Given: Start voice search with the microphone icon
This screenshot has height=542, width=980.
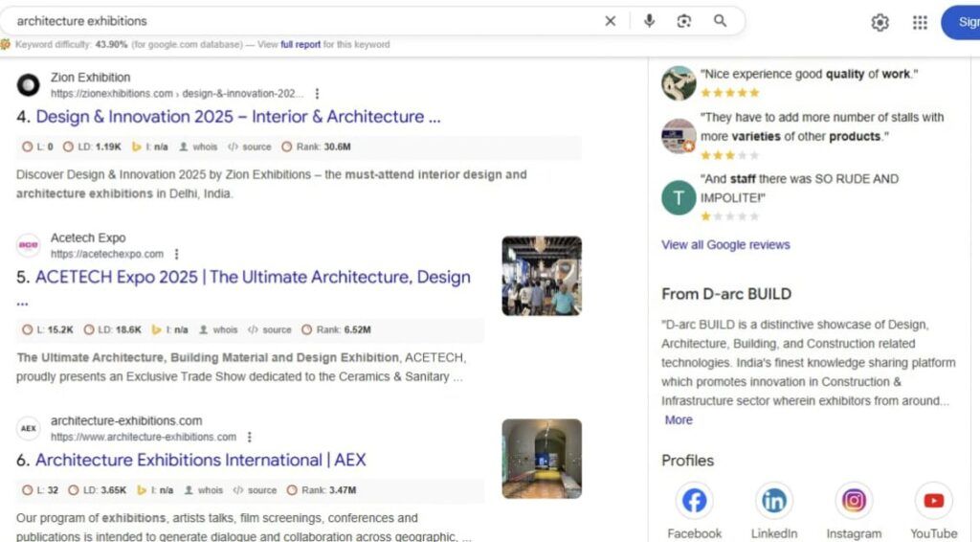Looking at the screenshot, I should tap(649, 21).
